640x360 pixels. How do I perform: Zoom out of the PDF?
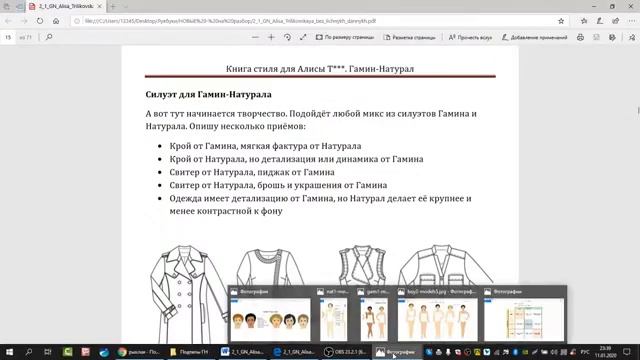point(256,37)
